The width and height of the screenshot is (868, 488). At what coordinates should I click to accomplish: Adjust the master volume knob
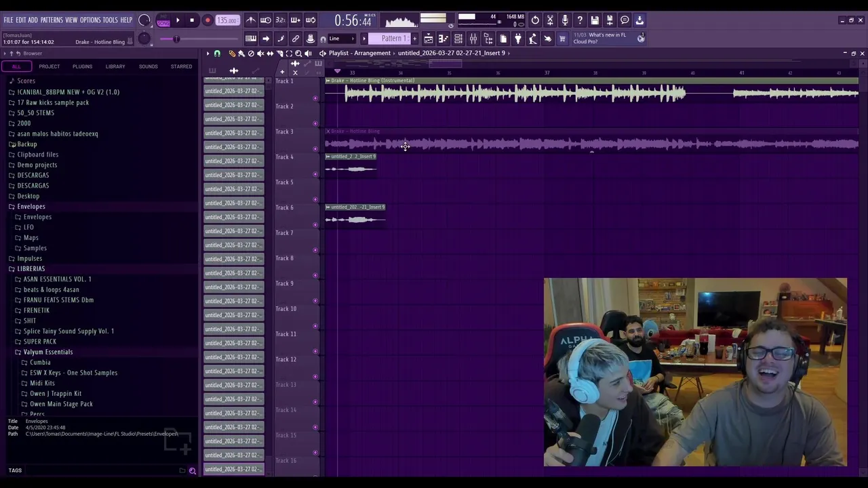coord(144,20)
